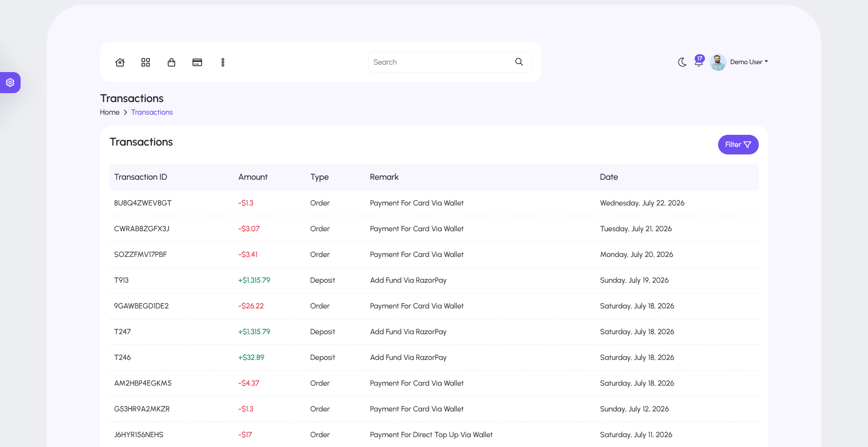Select transaction ID G53HR9A2MKZR

click(142, 409)
